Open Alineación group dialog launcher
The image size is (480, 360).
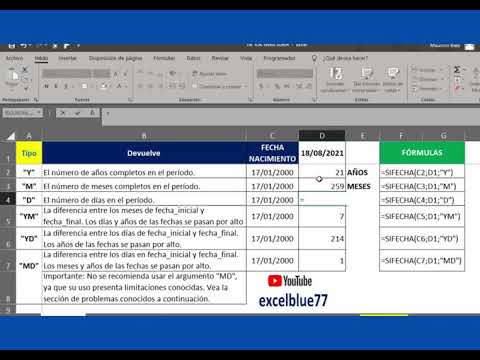[250, 100]
